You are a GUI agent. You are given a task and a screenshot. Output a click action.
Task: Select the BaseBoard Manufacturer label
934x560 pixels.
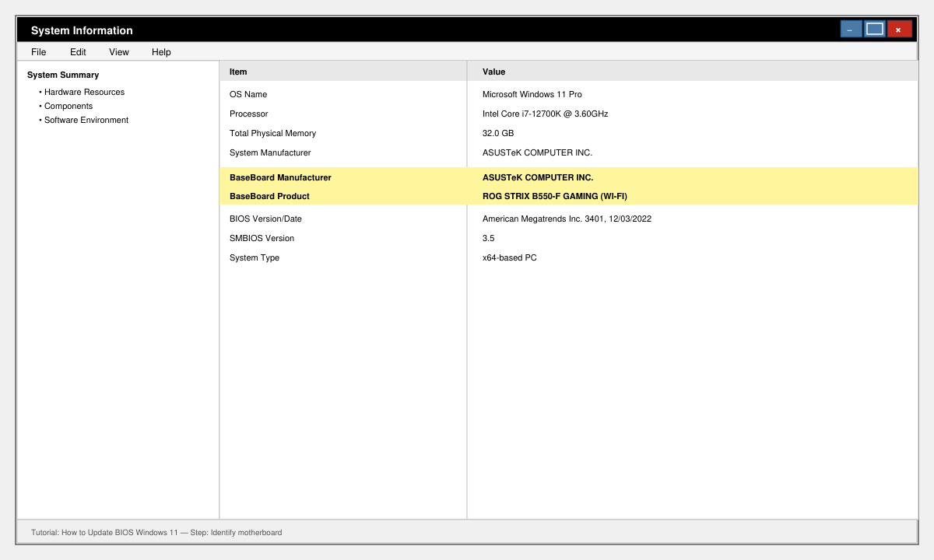pyautogui.click(x=280, y=177)
